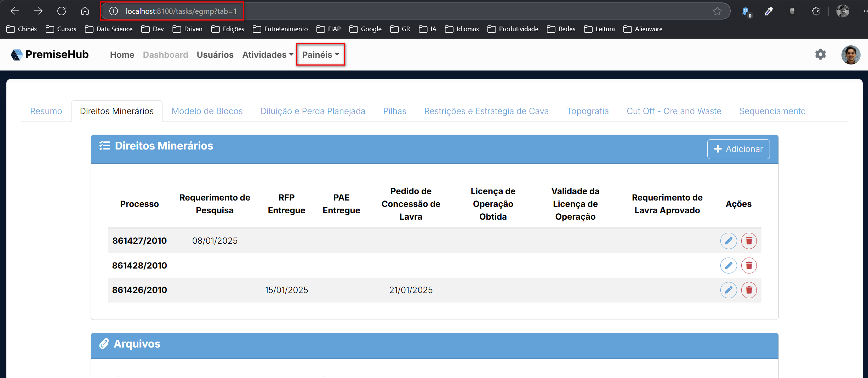This screenshot has width=868, height=378.
Task: Click the Arquivos section header
Action: click(435, 346)
